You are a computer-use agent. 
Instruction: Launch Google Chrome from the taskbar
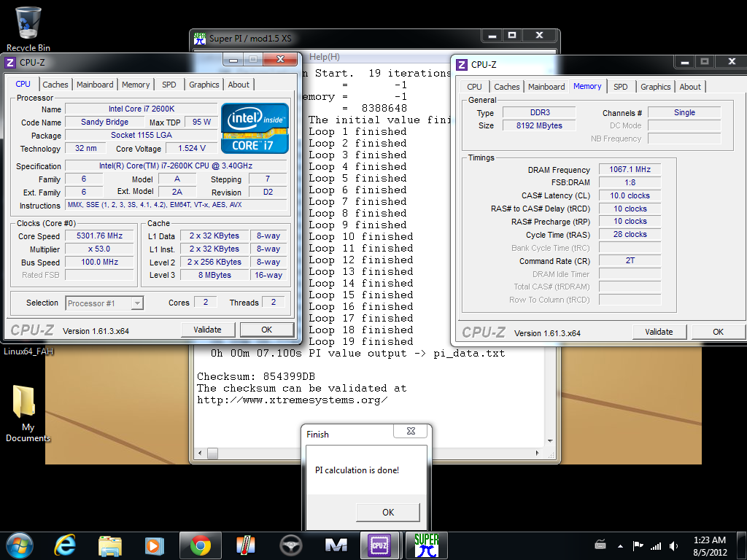tap(200, 545)
